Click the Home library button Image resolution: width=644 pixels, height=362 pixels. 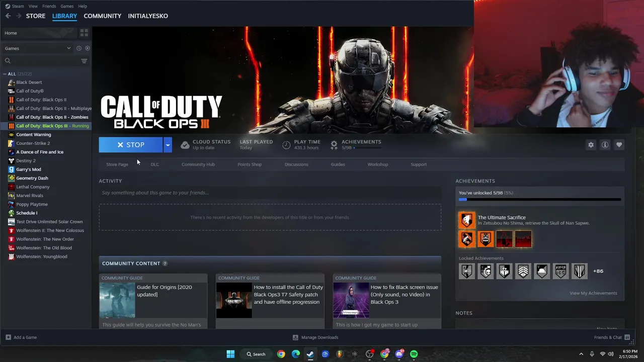click(x=39, y=33)
